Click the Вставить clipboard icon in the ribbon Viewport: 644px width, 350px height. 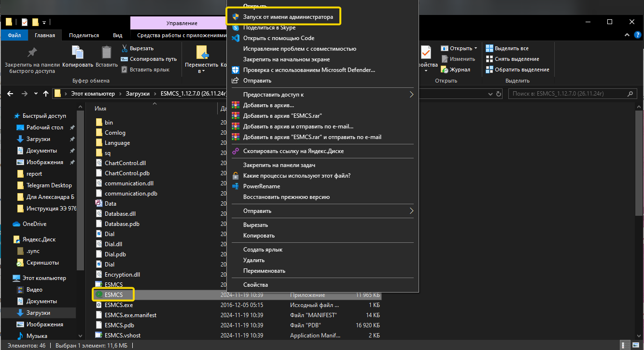(x=107, y=52)
